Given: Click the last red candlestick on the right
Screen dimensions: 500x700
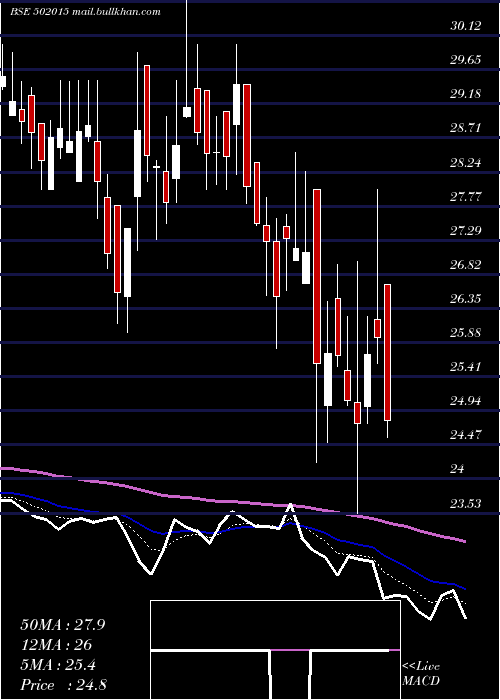Looking at the screenshot, I should 388,352.
